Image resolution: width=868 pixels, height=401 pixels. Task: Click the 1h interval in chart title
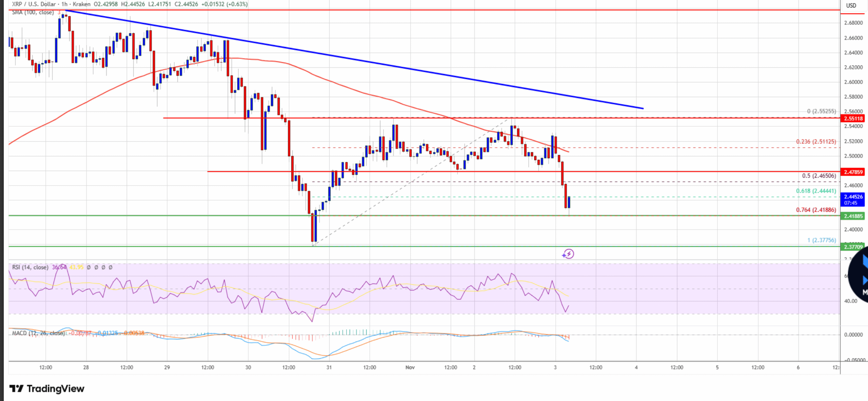[64, 4]
